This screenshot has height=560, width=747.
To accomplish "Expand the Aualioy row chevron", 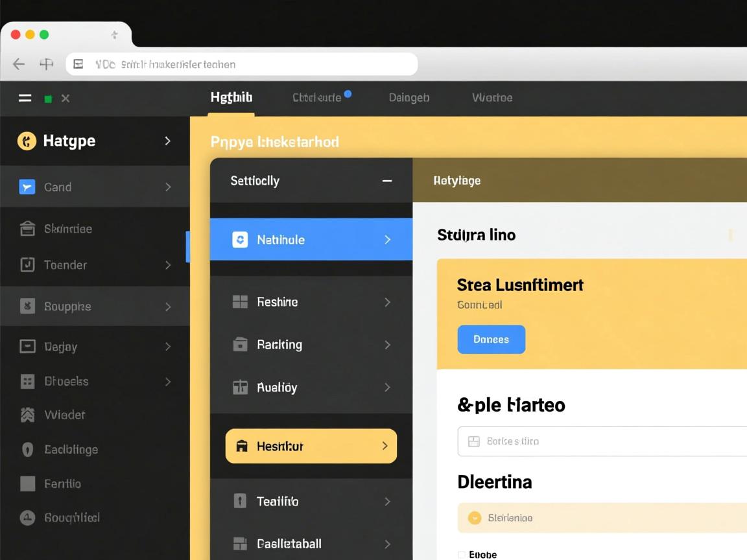I will (387, 388).
